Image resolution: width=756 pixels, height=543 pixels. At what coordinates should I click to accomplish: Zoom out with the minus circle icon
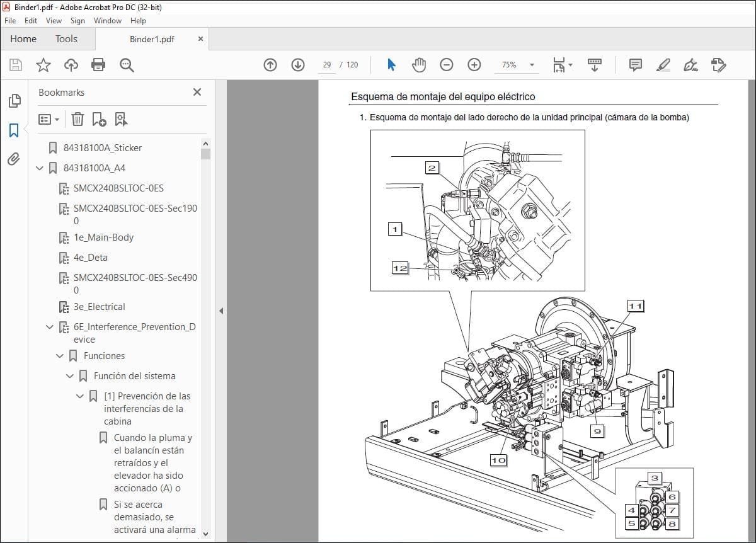pyautogui.click(x=447, y=65)
